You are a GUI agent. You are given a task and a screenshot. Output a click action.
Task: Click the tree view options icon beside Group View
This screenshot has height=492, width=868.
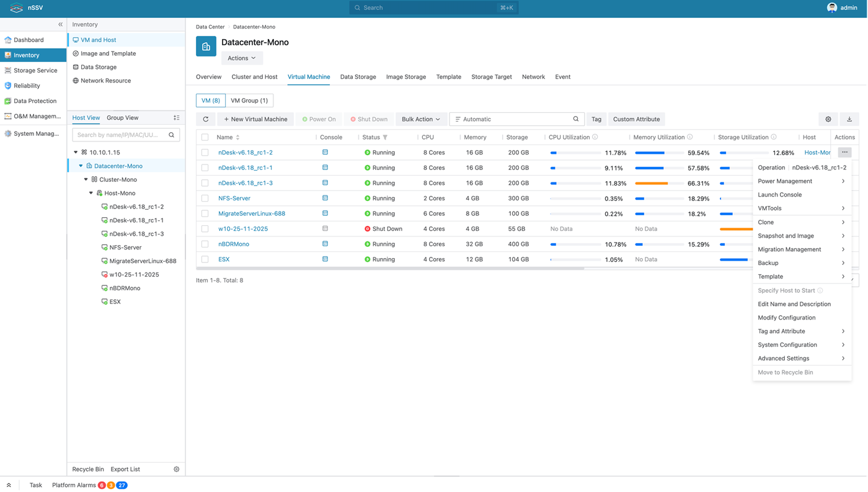click(177, 118)
